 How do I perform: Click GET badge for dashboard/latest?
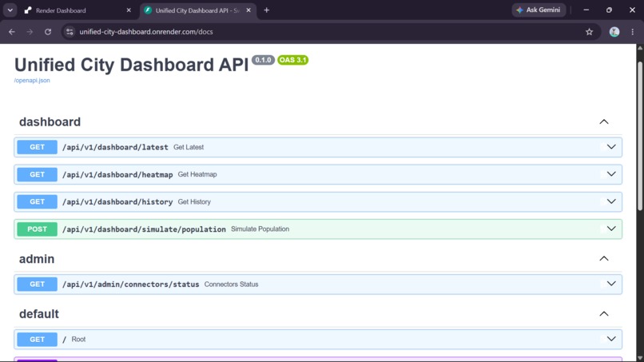(37, 147)
